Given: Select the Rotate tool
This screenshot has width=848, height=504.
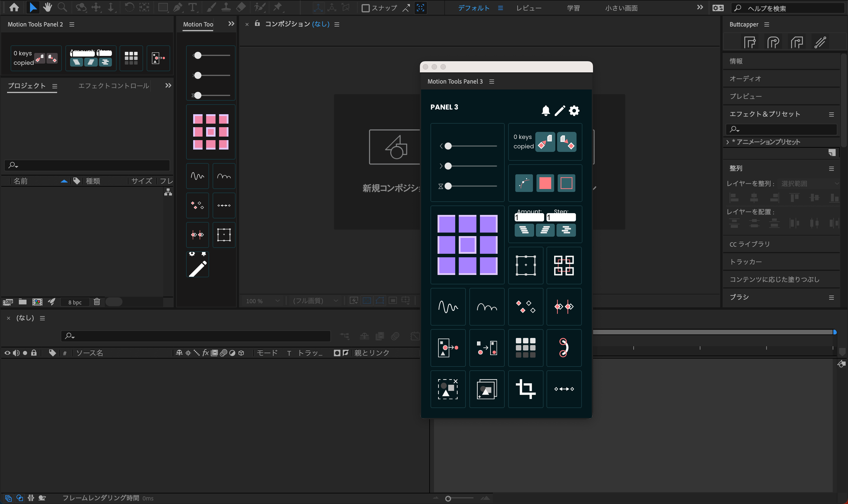Looking at the screenshot, I should 129,7.
